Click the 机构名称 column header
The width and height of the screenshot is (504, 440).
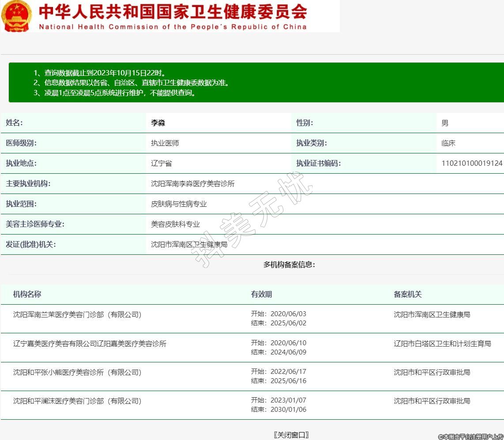(x=27, y=295)
